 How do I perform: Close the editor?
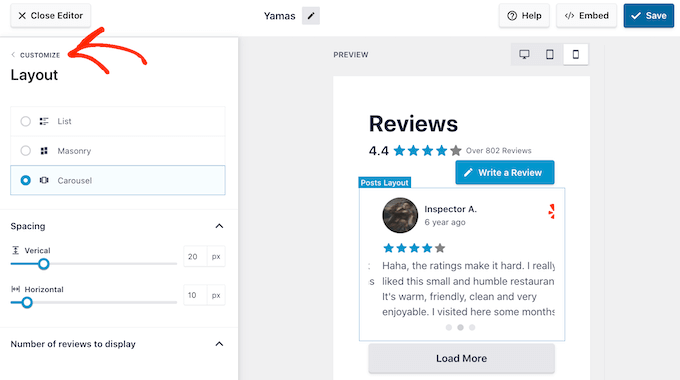(x=51, y=16)
